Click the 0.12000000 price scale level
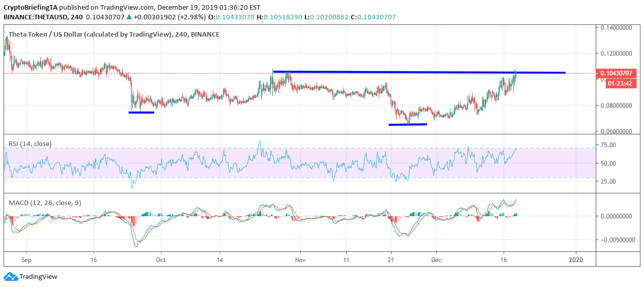The width and height of the screenshot is (644, 287). click(619, 53)
